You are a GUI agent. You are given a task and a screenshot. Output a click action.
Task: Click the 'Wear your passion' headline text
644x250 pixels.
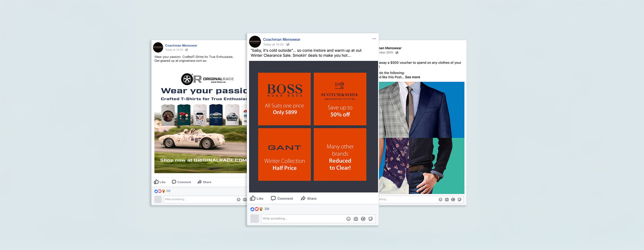204,91
